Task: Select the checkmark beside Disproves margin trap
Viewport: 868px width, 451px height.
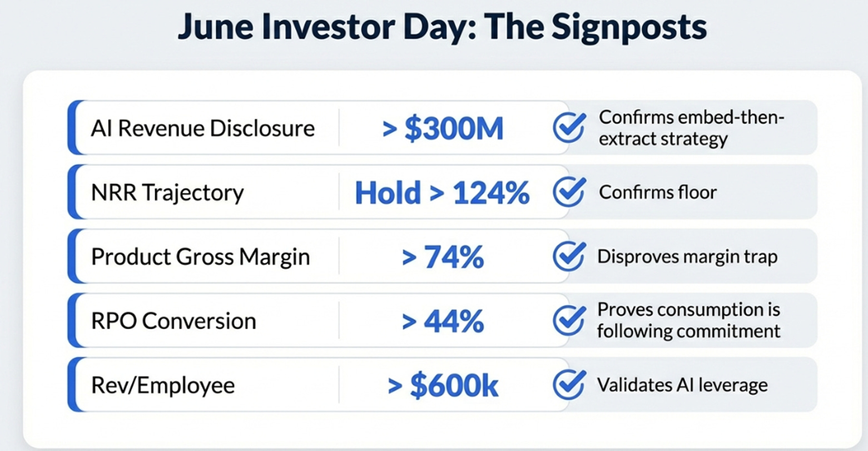Action: [x=569, y=256]
